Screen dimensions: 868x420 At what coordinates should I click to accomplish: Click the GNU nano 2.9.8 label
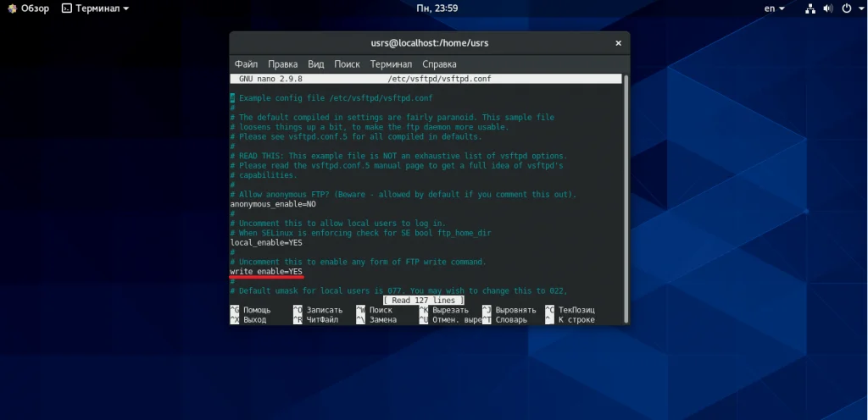tap(270, 79)
